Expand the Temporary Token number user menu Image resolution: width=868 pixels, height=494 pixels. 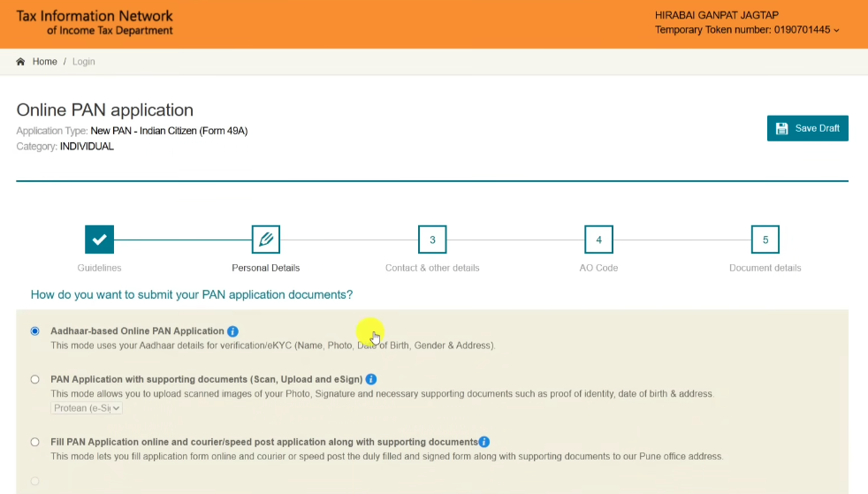coord(747,30)
